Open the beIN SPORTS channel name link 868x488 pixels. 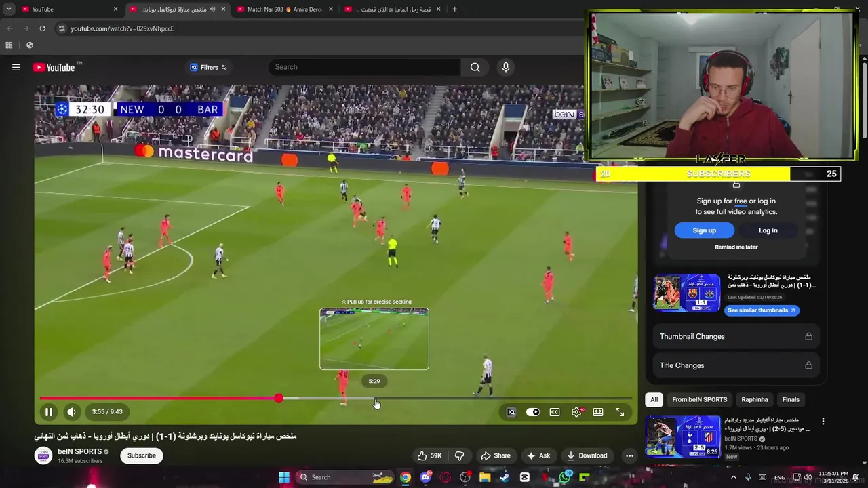tap(79, 451)
